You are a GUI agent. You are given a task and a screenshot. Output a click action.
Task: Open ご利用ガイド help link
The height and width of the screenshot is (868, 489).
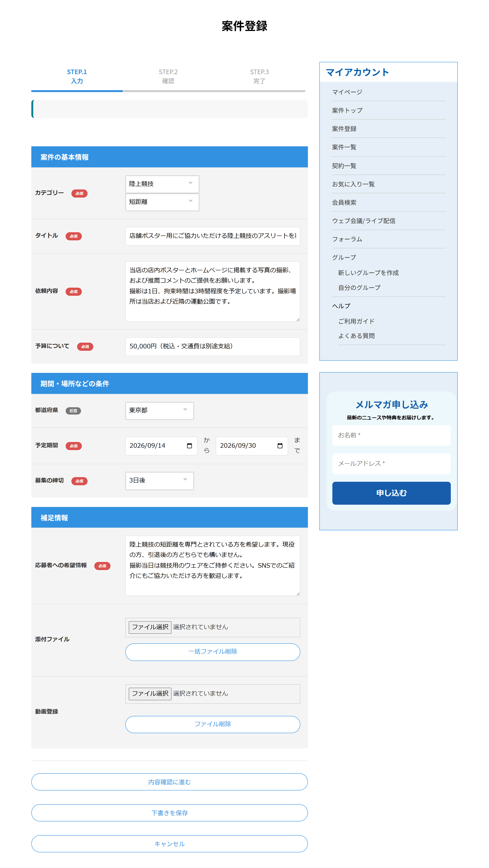point(356,321)
